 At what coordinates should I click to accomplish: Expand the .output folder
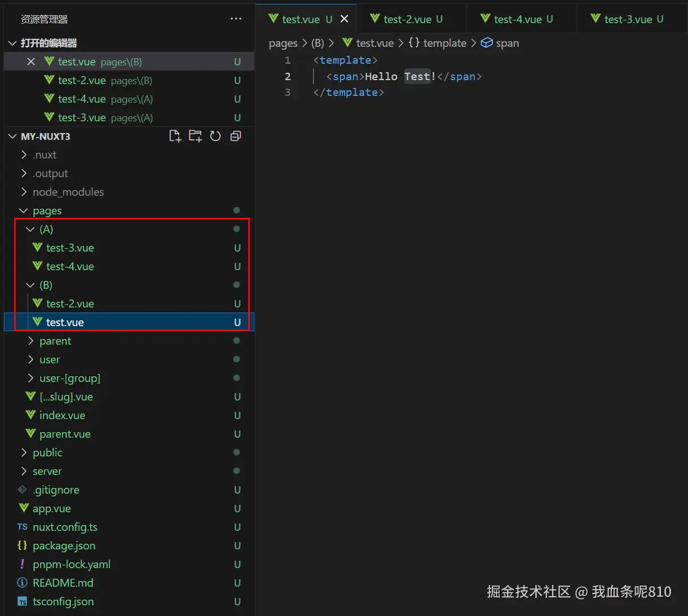point(24,173)
